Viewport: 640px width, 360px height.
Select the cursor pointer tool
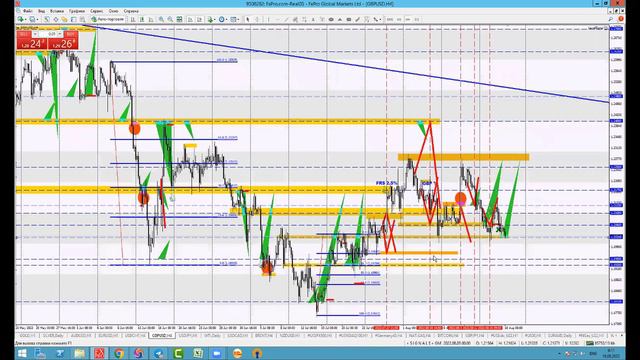pos(248,19)
